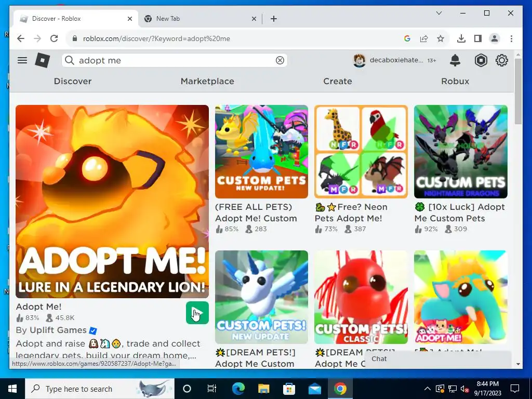This screenshot has width=532, height=399.
Task: Open the [10x Luck] Adopt Me Custom Pets title
Action: (460, 212)
